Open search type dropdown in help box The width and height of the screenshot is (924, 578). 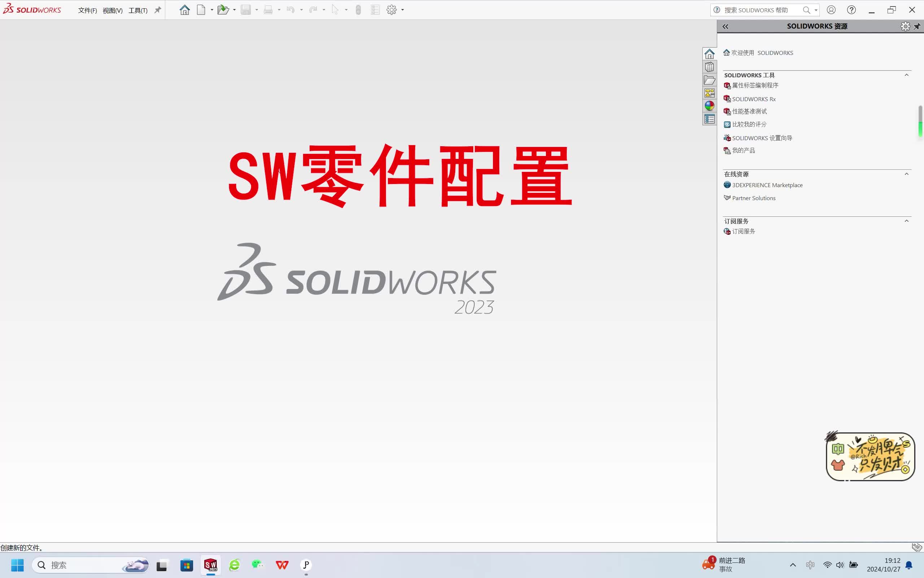(x=816, y=10)
